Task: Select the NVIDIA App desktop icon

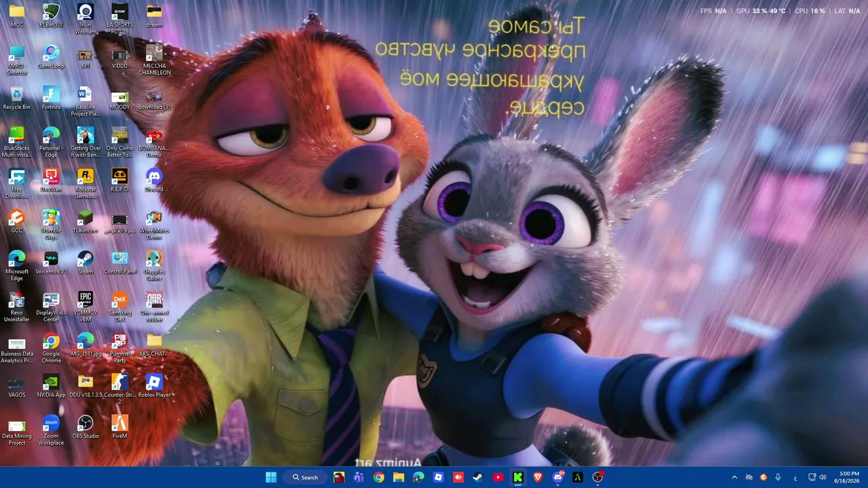Action: pos(51,386)
